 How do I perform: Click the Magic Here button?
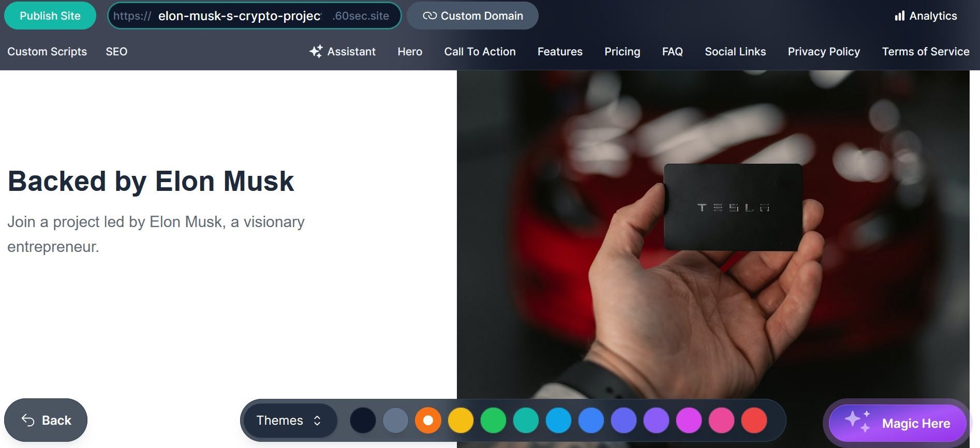point(897,423)
